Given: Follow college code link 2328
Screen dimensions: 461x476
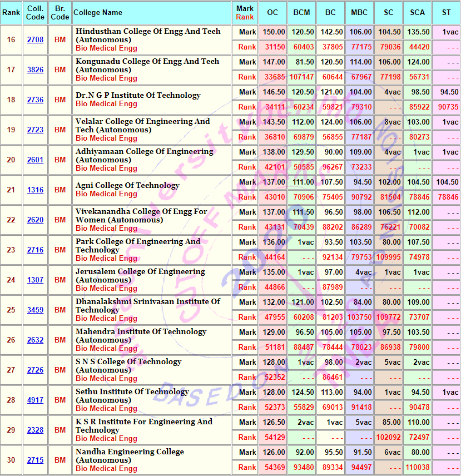Looking at the screenshot, I should pos(35,430).
